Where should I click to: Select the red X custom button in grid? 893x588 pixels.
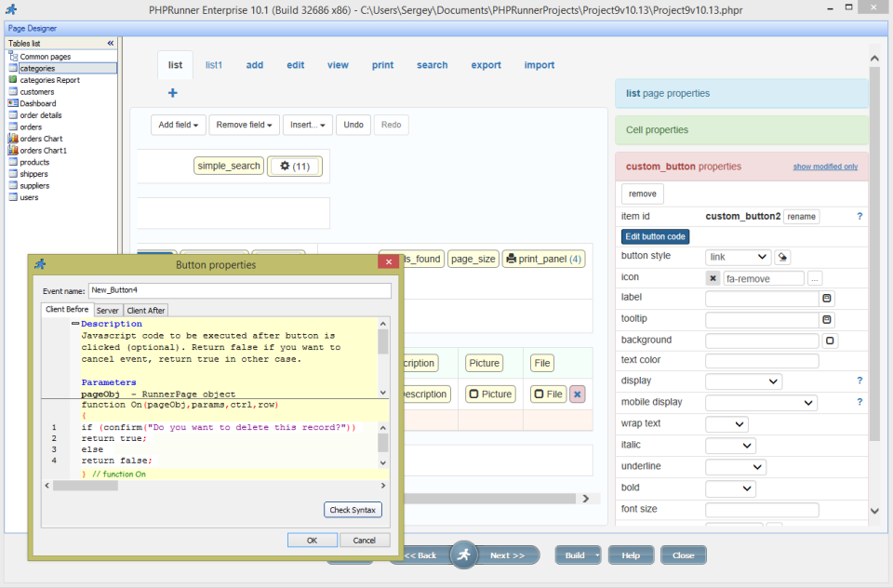(x=578, y=394)
